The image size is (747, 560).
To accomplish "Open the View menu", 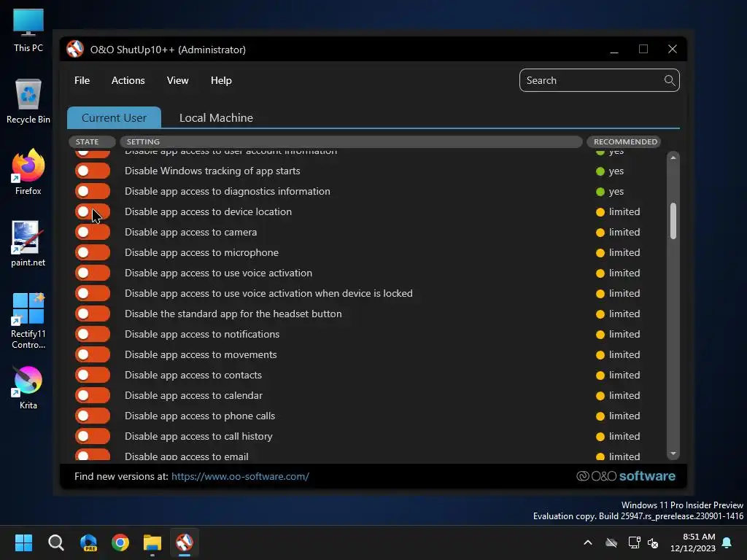I will coord(178,80).
